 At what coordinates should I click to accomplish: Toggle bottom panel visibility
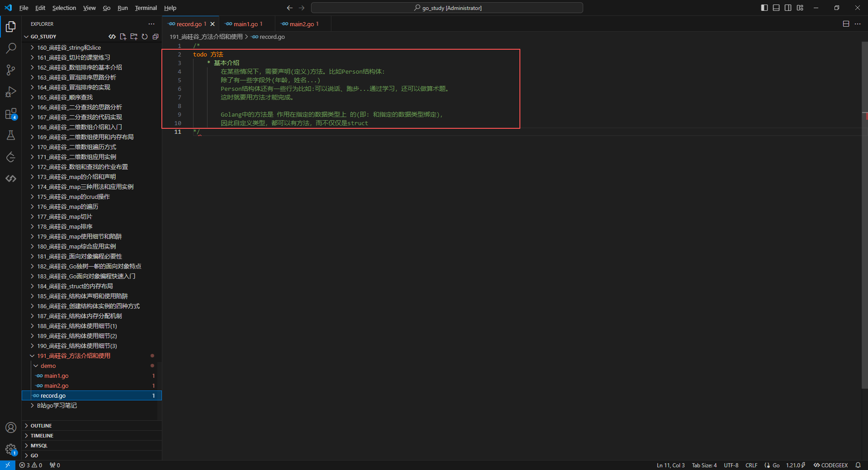coord(776,8)
